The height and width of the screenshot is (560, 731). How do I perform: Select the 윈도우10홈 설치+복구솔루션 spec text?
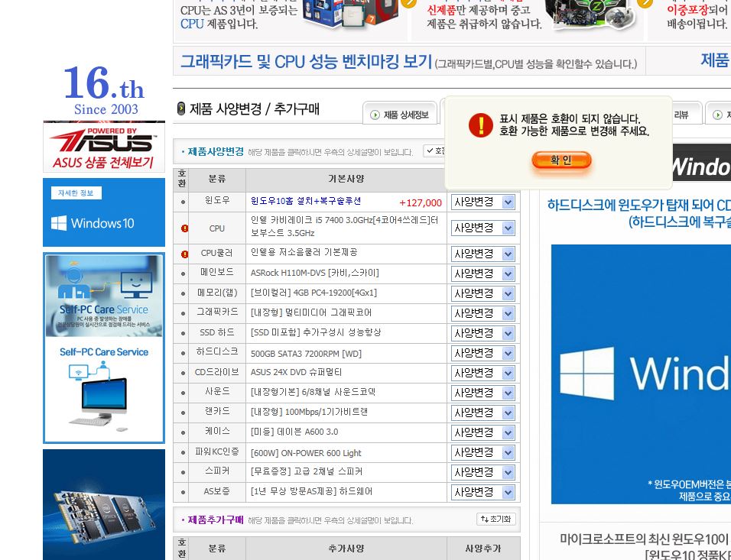[x=306, y=201]
